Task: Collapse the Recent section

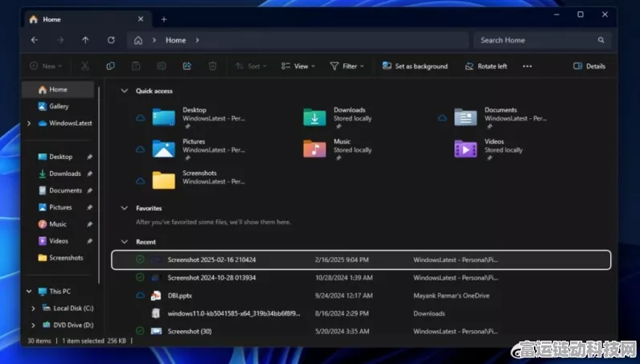Action: pyautogui.click(x=124, y=242)
